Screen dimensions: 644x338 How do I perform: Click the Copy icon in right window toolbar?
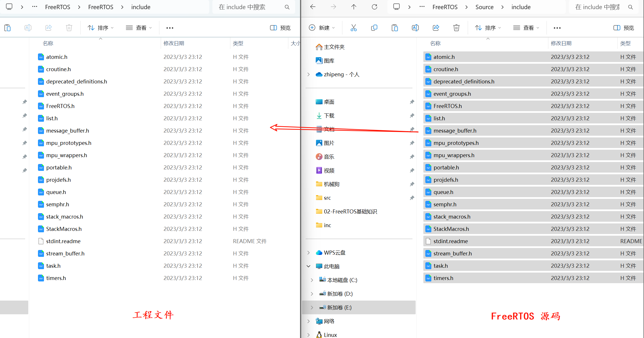pyautogui.click(x=374, y=28)
